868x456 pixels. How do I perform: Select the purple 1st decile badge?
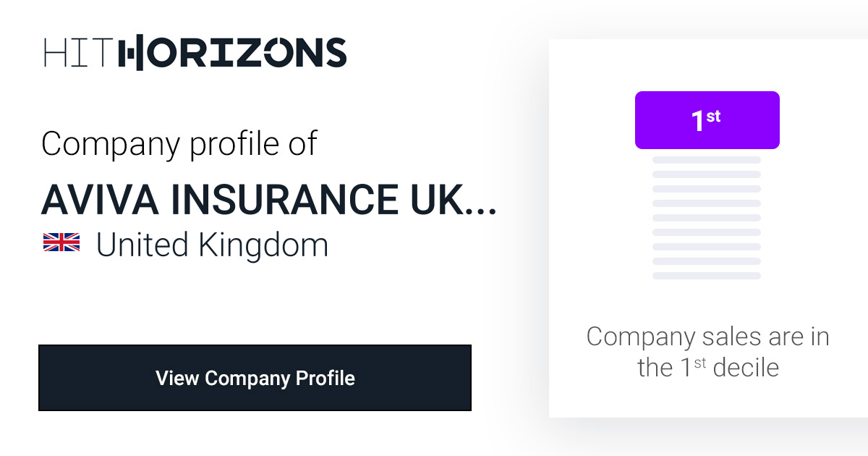[x=707, y=120]
